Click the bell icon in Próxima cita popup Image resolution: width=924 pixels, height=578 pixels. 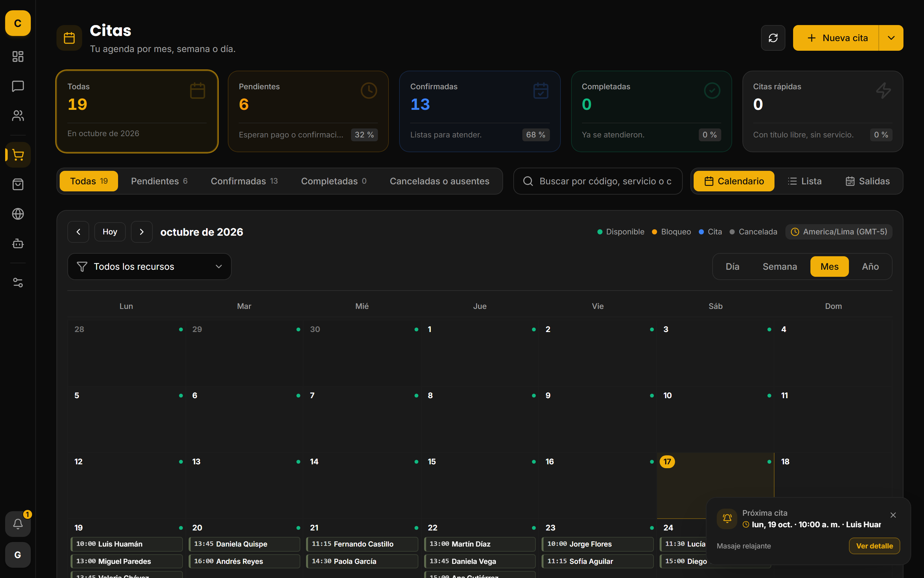727,518
